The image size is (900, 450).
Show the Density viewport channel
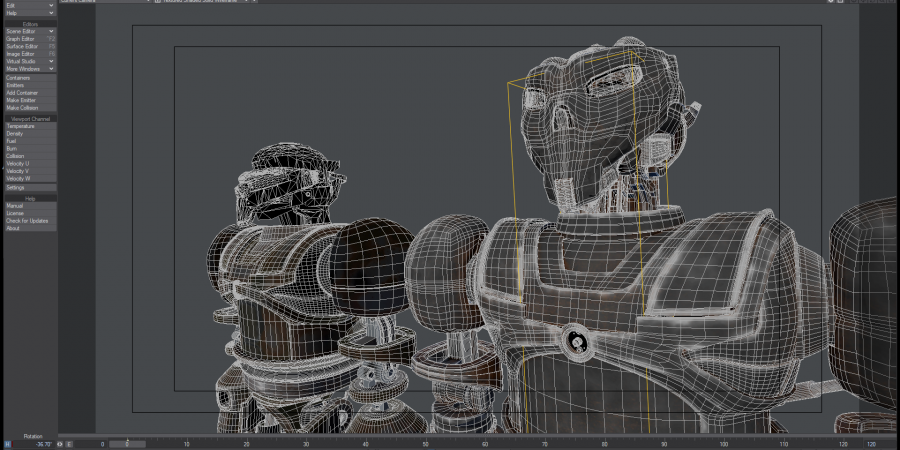tap(30, 133)
